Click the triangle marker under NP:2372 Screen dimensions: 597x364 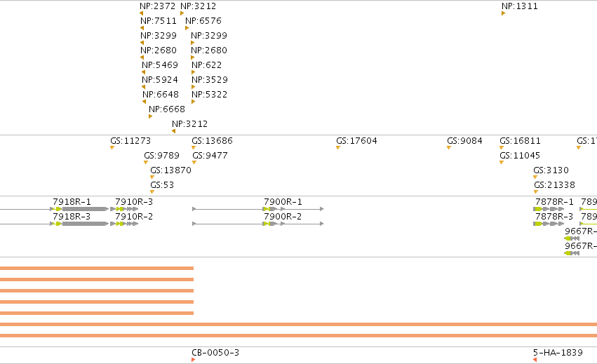coord(141,14)
